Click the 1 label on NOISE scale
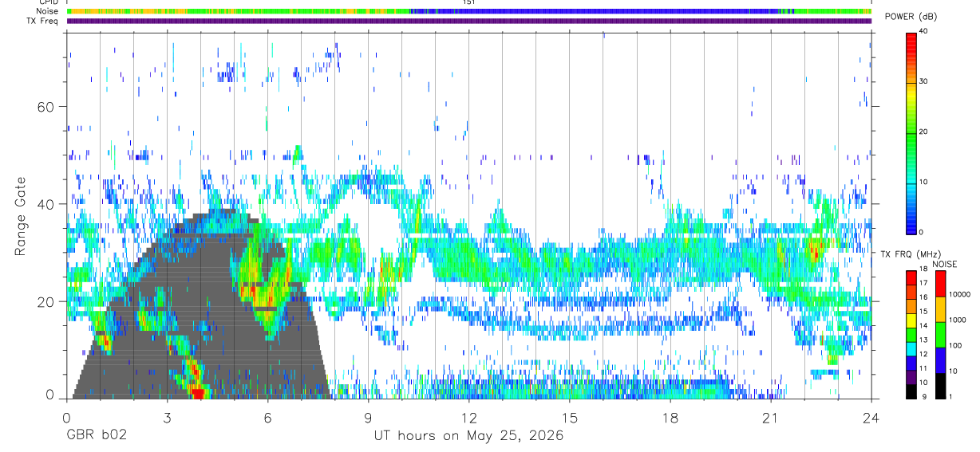 coord(950,397)
